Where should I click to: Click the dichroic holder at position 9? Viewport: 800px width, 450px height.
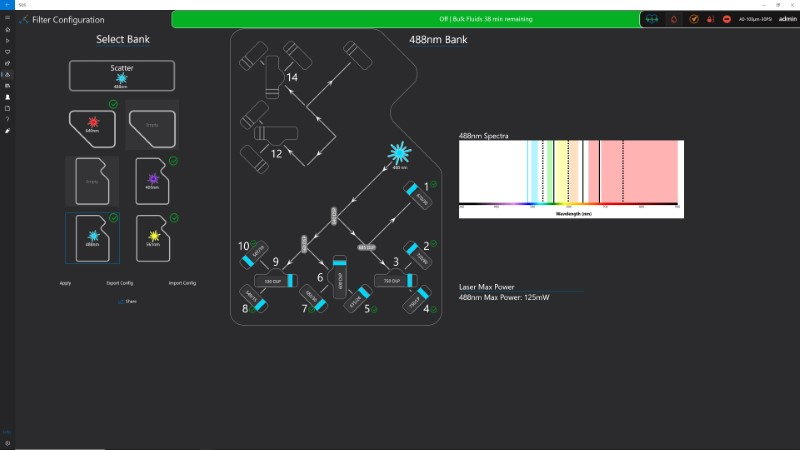[x=276, y=281]
